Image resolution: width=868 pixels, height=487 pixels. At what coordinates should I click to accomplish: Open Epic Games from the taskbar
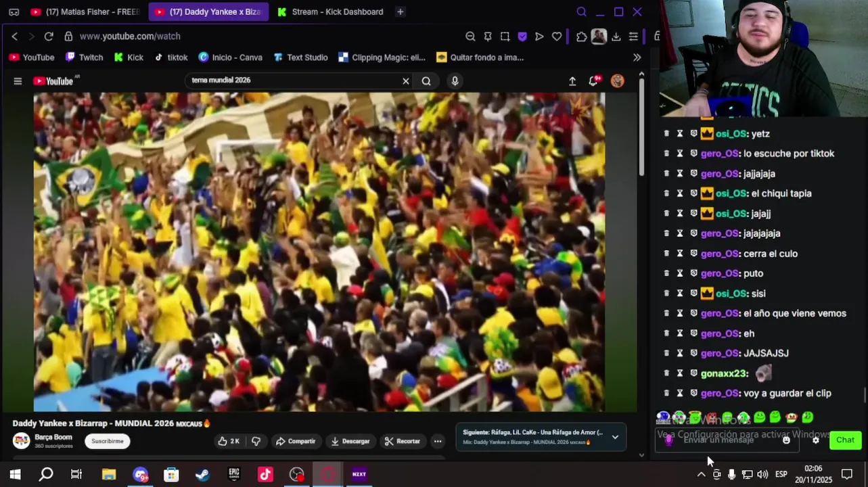[234, 474]
